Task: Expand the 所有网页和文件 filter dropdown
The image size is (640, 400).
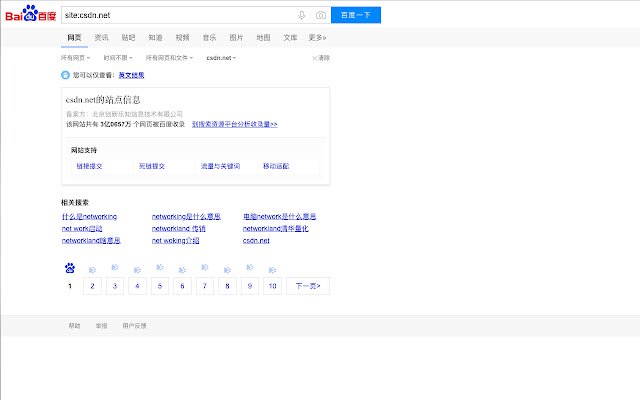Action: (x=169, y=58)
